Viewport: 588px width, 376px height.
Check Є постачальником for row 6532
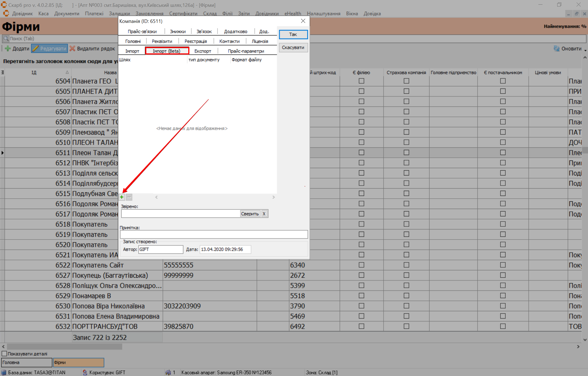pos(503,326)
